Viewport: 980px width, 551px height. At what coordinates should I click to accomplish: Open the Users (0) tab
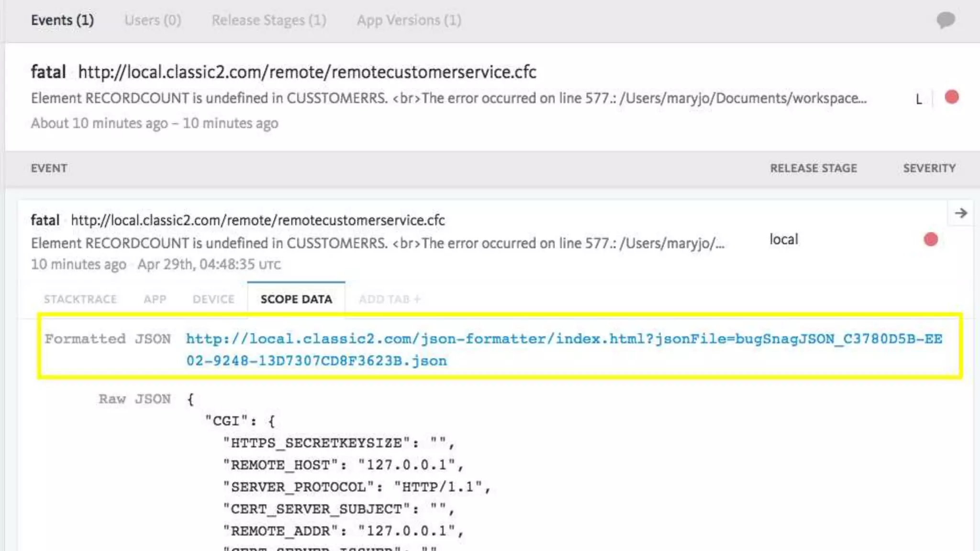tap(153, 21)
